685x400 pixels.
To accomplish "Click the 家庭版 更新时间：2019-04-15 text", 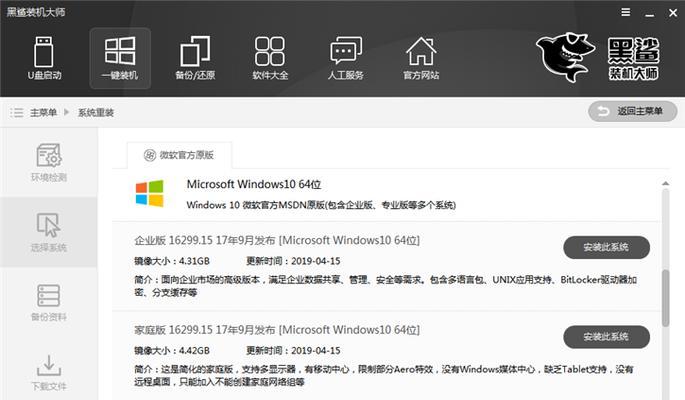I will coord(293,351).
